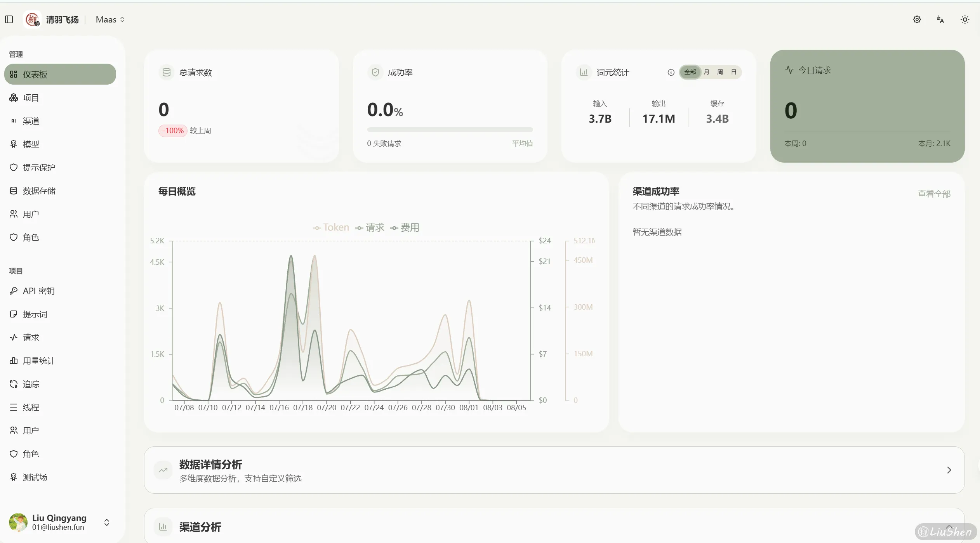This screenshot has height=543, width=980.
Task: Open 用量统计 usage statistics page
Action: click(60, 361)
